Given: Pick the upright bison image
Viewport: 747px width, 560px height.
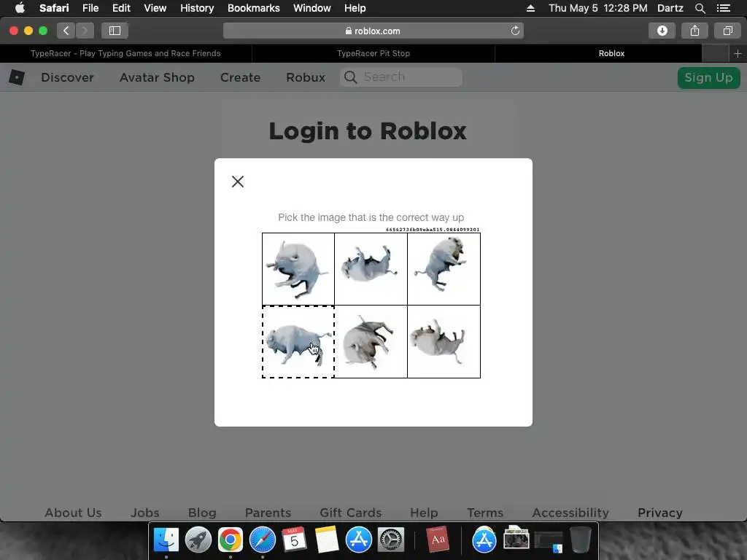Looking at the screenshot, I should pos(298,342).
